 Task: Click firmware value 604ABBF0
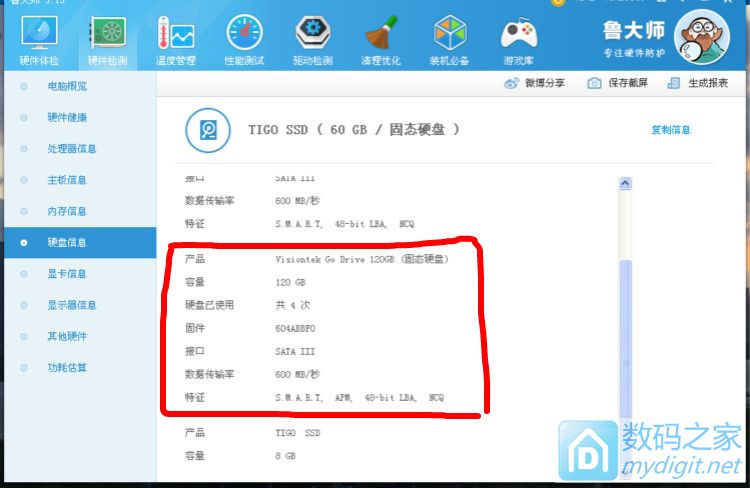(x=295, y=329)
